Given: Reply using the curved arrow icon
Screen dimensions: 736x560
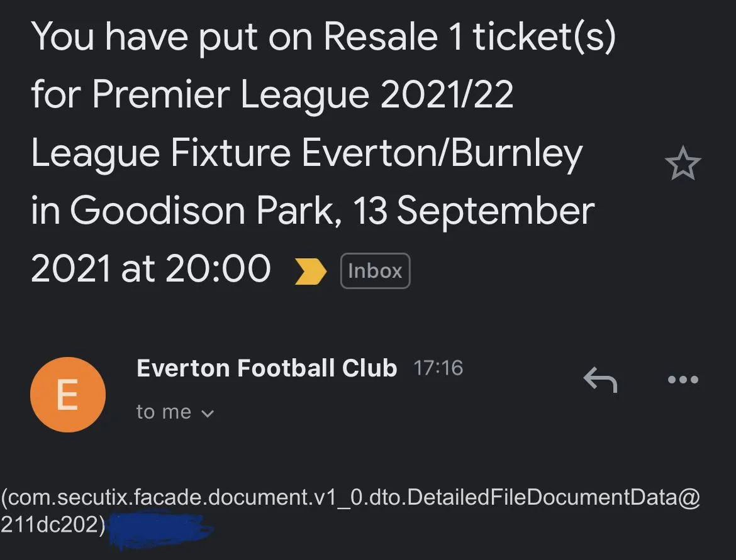Looking at the screenshot, I should coord(600,380).
